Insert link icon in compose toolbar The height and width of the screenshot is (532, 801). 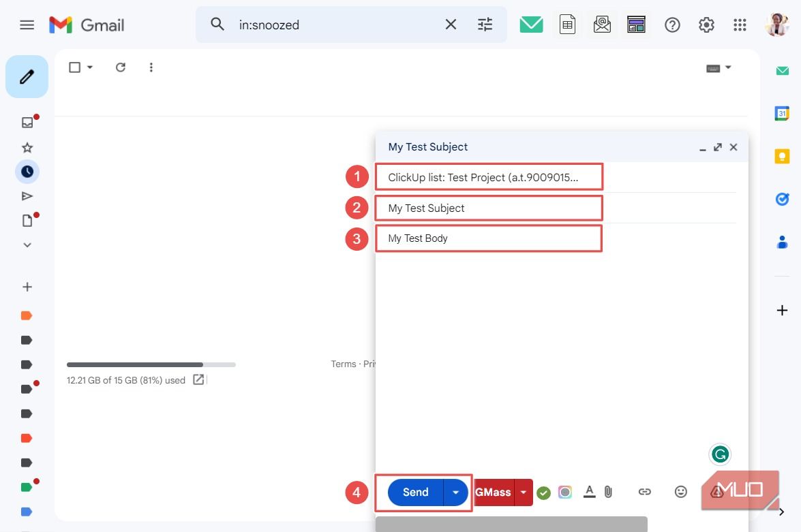tap(645, 492)
